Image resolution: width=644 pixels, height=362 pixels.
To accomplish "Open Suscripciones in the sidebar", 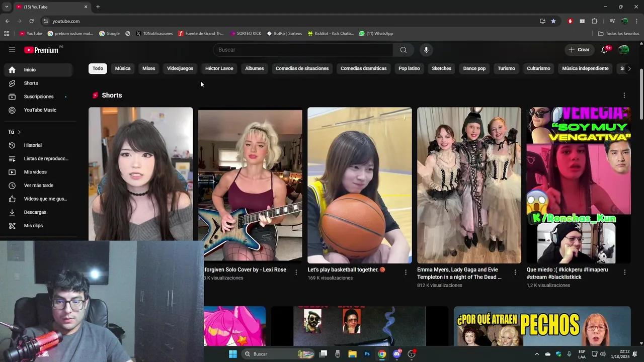I will pyautogui.click(x=38, y=97).
